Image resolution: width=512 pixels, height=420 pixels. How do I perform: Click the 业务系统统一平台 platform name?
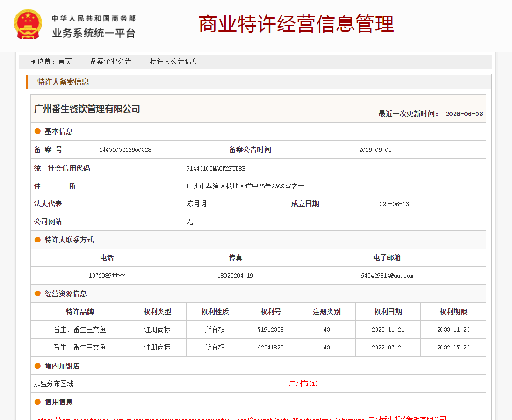tap(94, 33)
